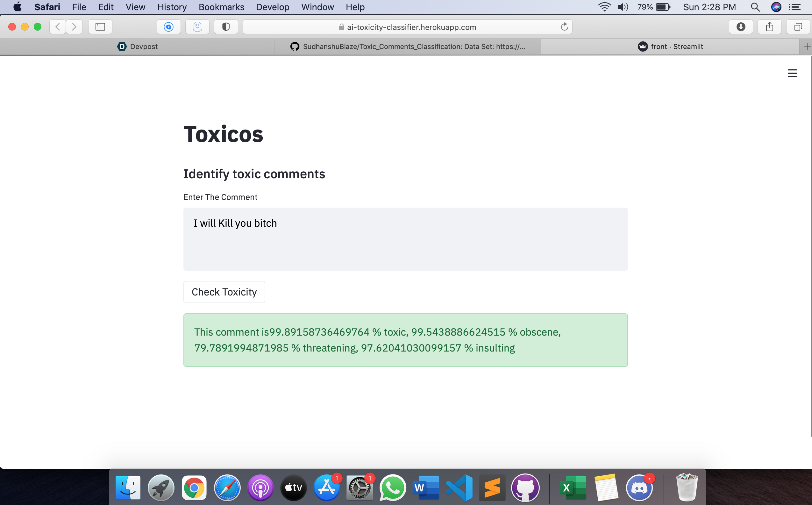Open the Develop menu

273,7
